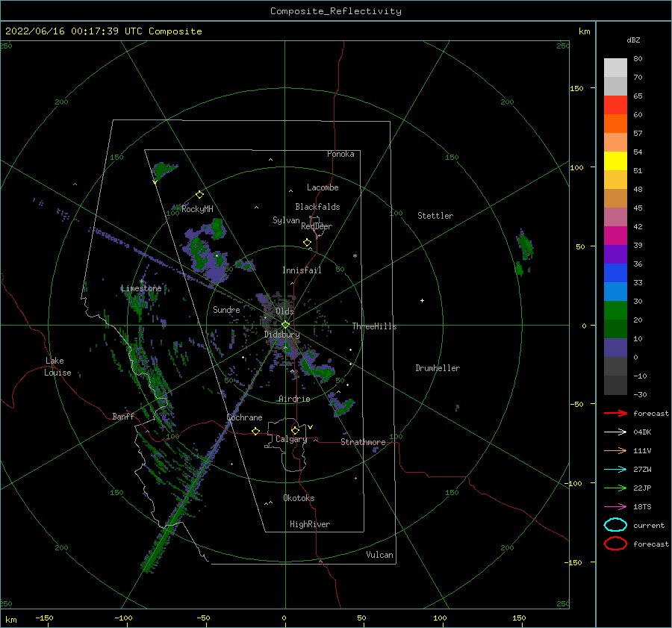Click the Okotoks label
Image resolution: width=672 pixels, height=628 pixels.
299,498
